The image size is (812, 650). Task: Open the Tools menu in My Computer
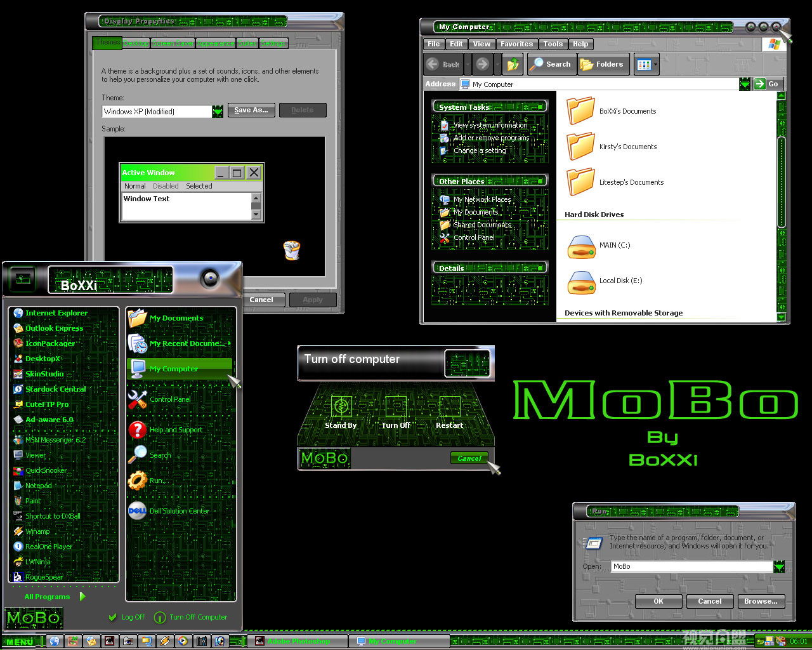pyautogui.click(x=553, y=44)
